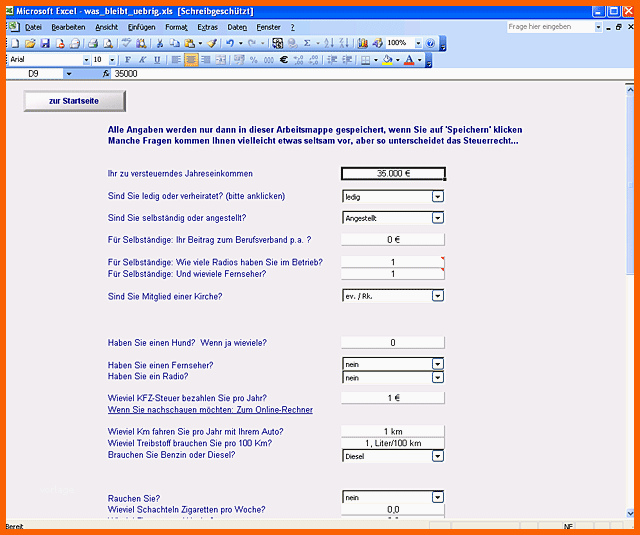The width and height of the screenshot is (640, 535).
Task: Open the Print icon in toolbar
Action: pyautogui.click(x=93, y=43)
